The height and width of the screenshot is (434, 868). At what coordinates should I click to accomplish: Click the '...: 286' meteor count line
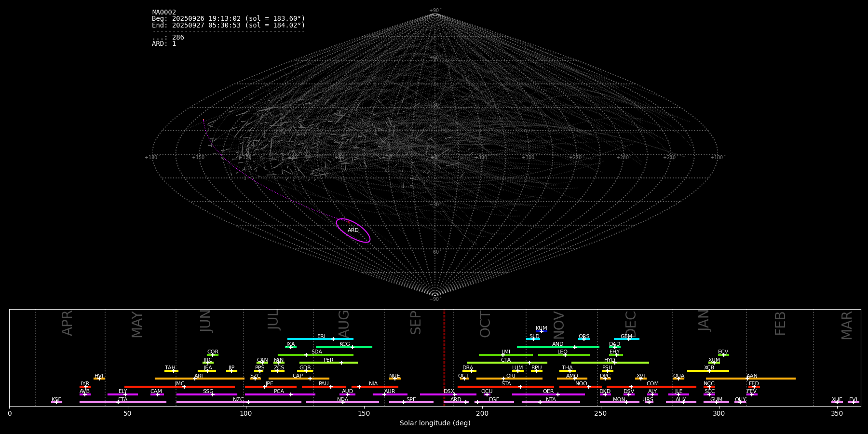tap(168, 38)
